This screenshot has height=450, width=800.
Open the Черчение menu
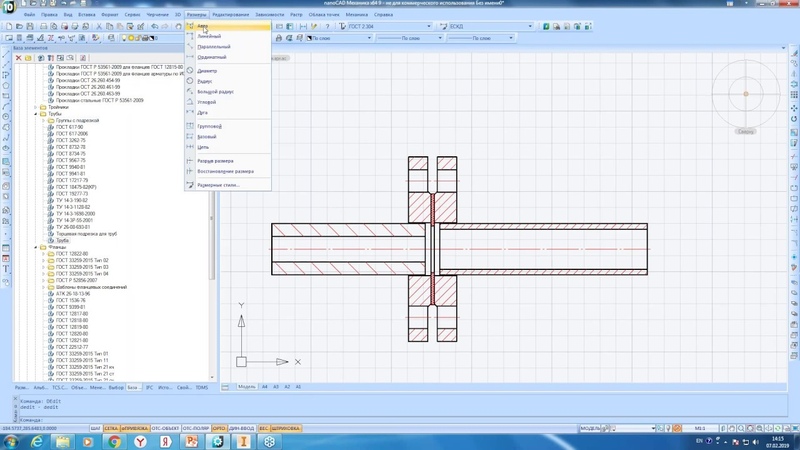158,15
